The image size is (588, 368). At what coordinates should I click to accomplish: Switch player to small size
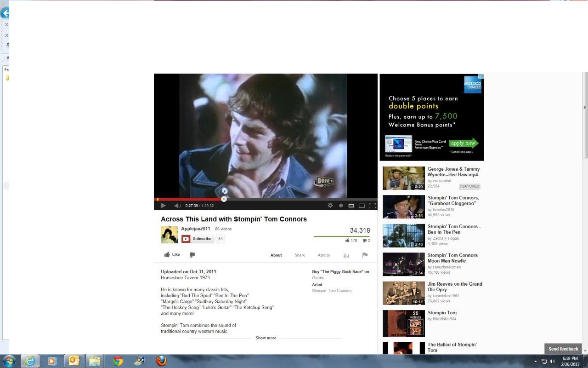coord(351,206)
